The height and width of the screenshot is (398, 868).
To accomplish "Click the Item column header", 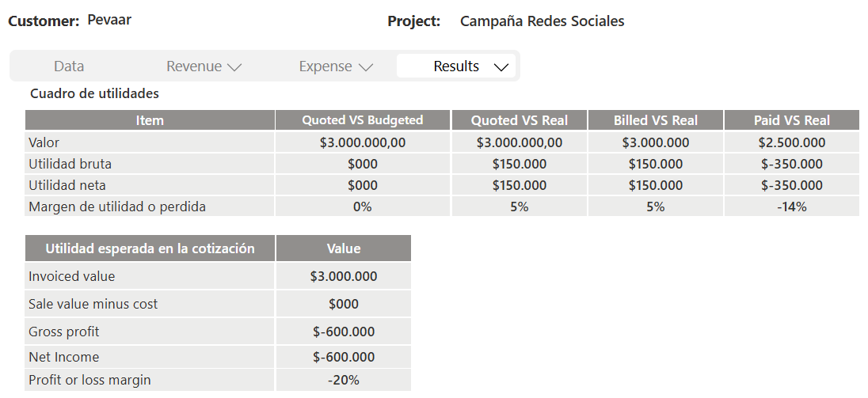I will [150, 120].
